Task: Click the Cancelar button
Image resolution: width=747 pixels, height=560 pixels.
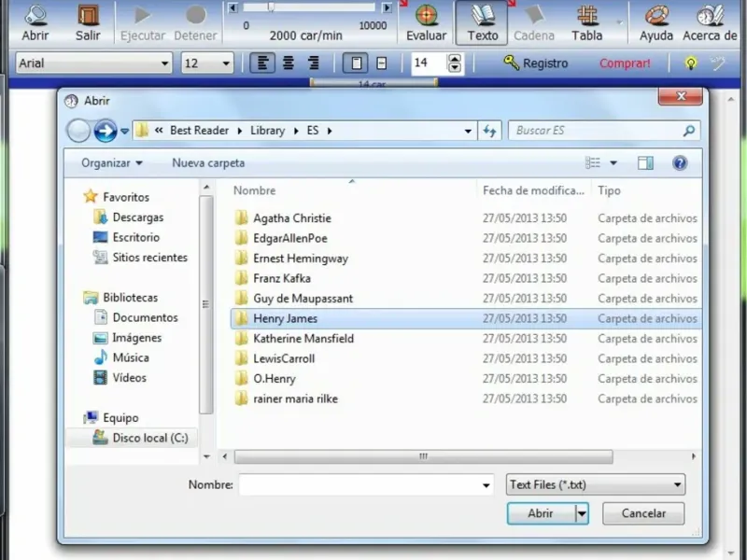Action: click(x=643, y=513)
